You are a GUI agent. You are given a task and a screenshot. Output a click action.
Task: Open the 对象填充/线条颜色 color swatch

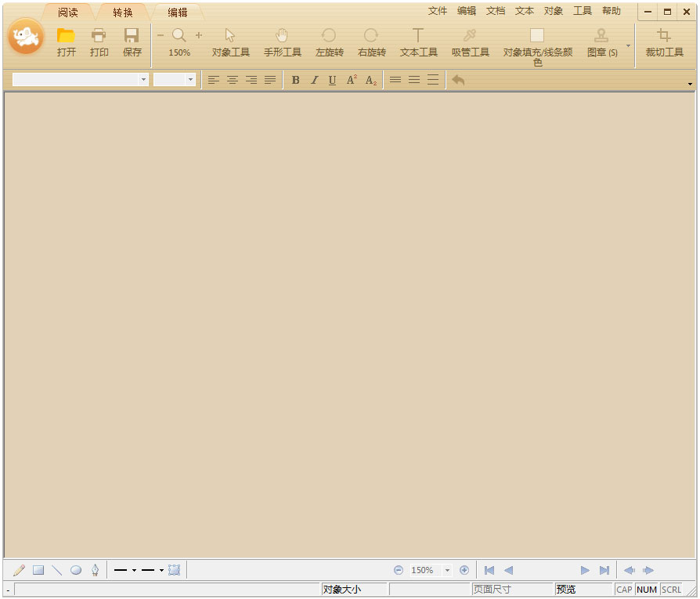[537, 35]
